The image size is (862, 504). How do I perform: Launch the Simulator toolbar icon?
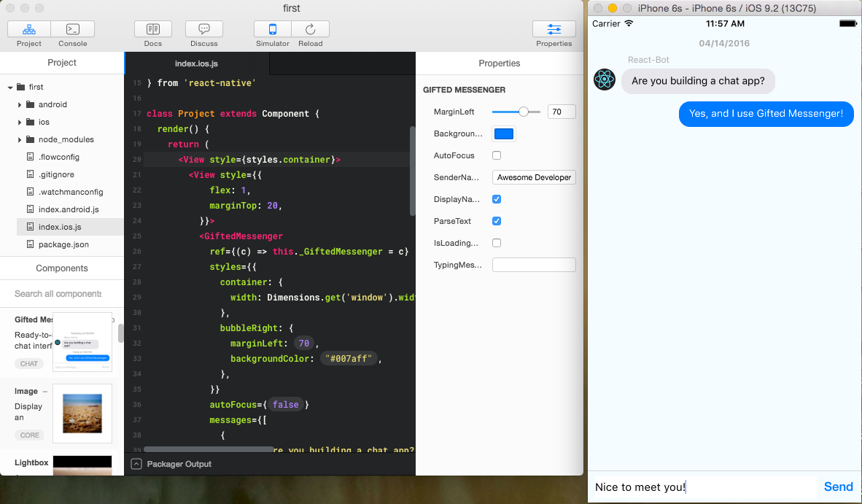[273, 29]
